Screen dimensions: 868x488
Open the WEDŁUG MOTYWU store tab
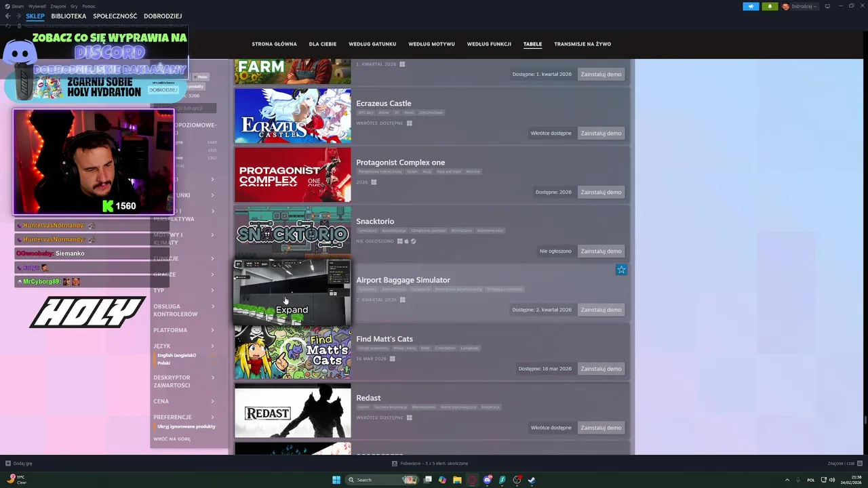[431, 44]
